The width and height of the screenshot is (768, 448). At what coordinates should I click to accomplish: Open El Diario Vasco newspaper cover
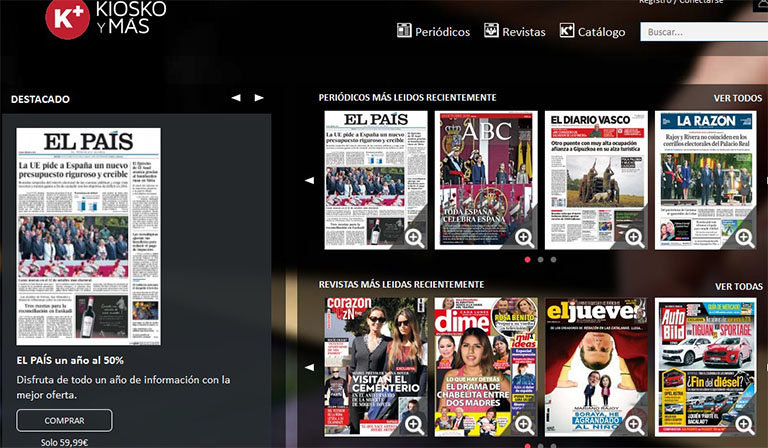click(596, 180)
